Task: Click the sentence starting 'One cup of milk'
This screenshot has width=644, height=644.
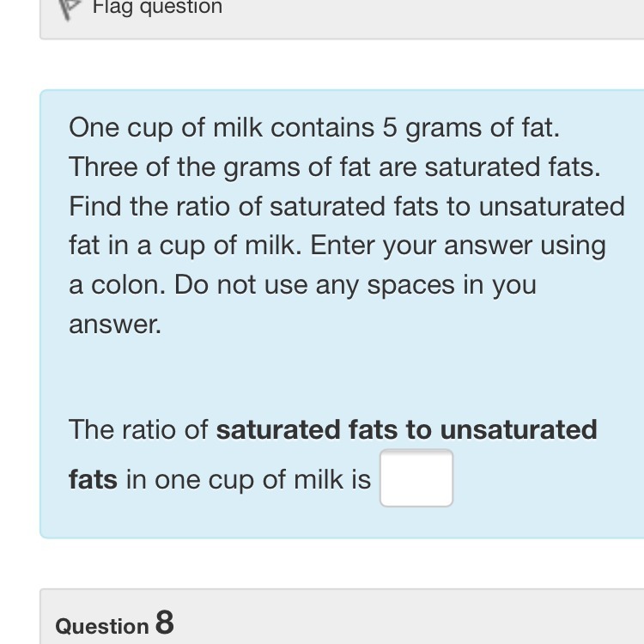Action: click(x=314, y=128)
